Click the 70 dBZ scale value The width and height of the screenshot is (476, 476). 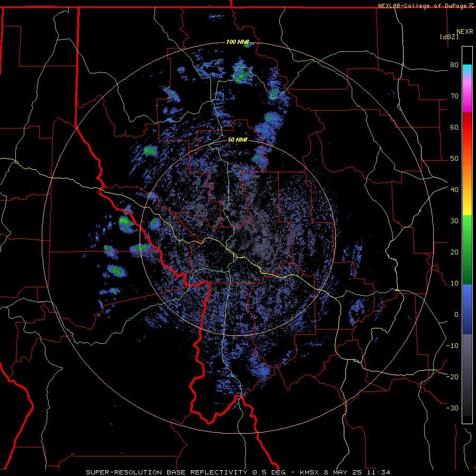coord(454,96)
